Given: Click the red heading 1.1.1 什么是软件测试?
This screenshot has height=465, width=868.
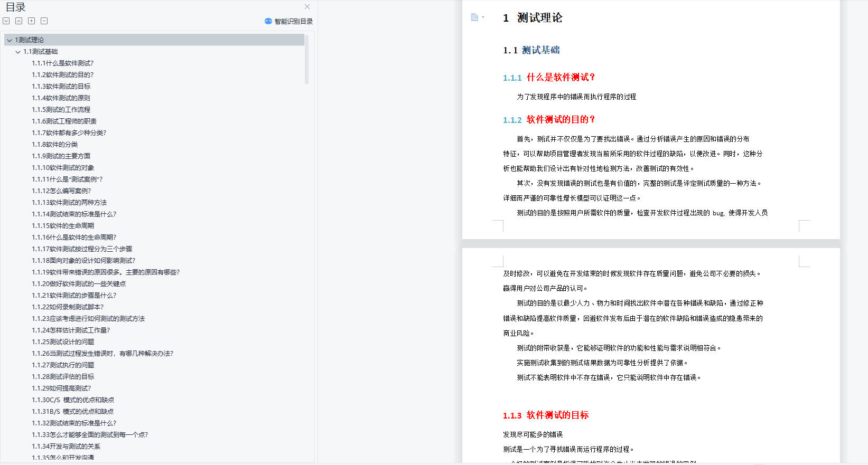Looking at the screenshot, I should (x=549, y=78).
